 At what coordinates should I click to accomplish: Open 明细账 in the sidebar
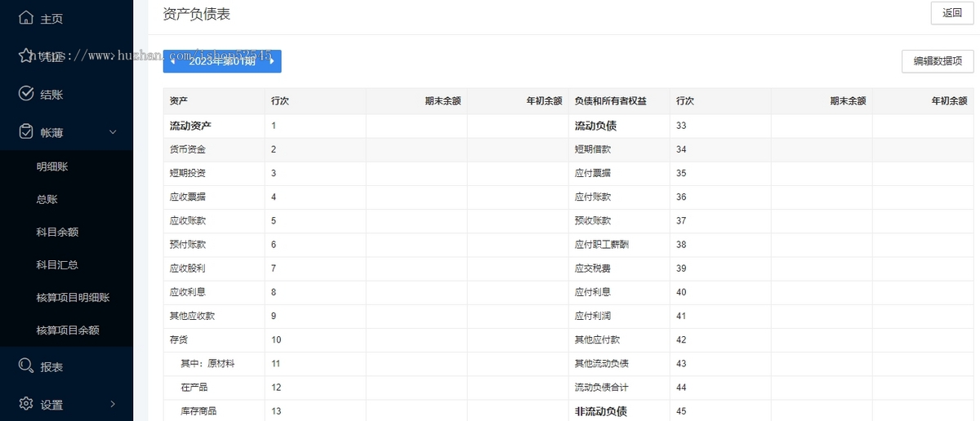(x=52, y=166)
